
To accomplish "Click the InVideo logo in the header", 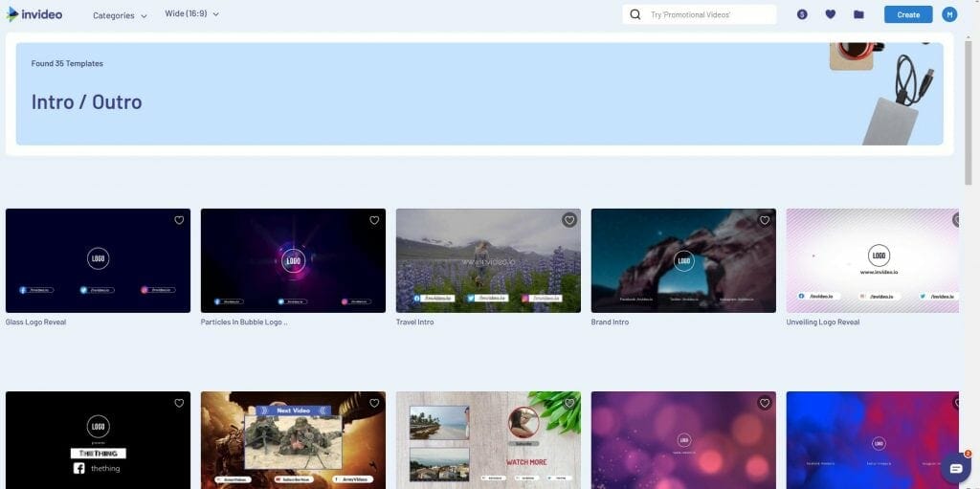I will pyautogui.click(x=34, y=14).
